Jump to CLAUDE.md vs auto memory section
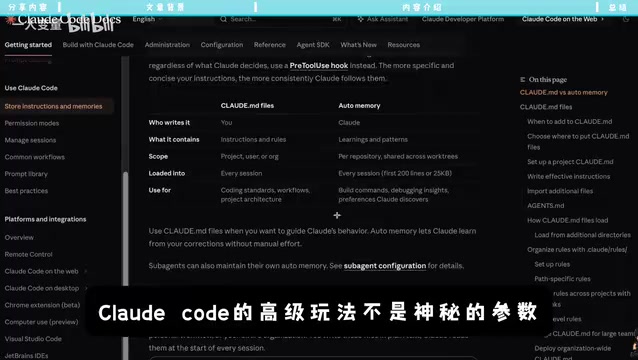This screenshot has height=360, width=638. (564, 93)
